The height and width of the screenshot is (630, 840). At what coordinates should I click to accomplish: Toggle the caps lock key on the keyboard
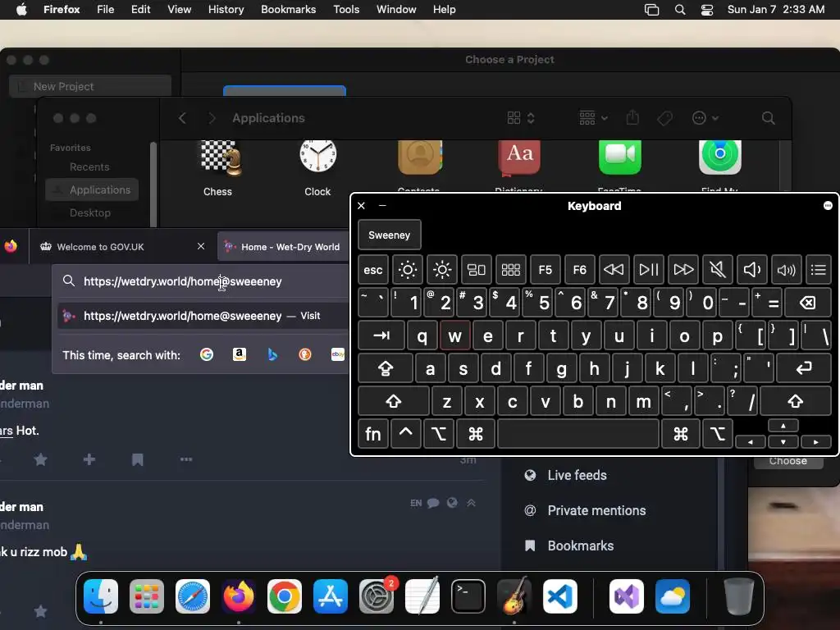[x=386, y=368]
